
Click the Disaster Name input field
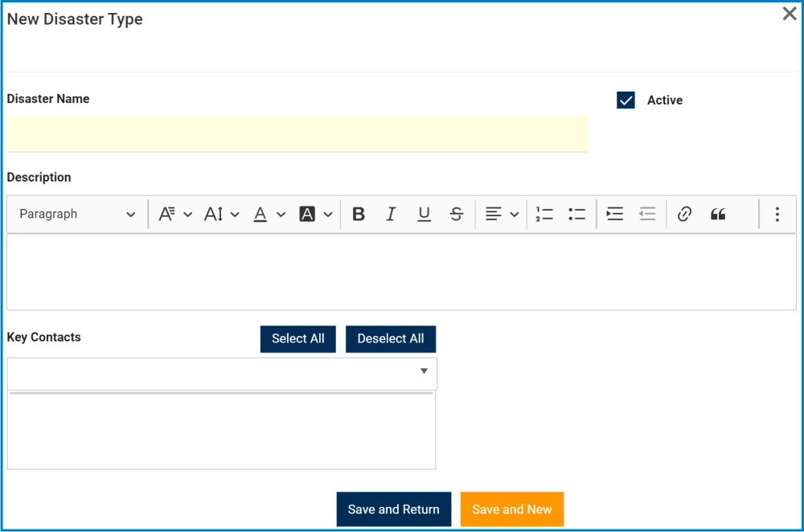[297, 133]
